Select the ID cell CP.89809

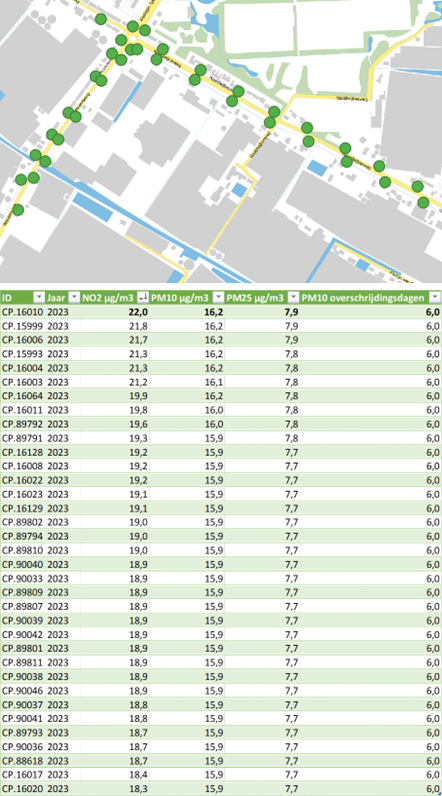click(23, 592)
